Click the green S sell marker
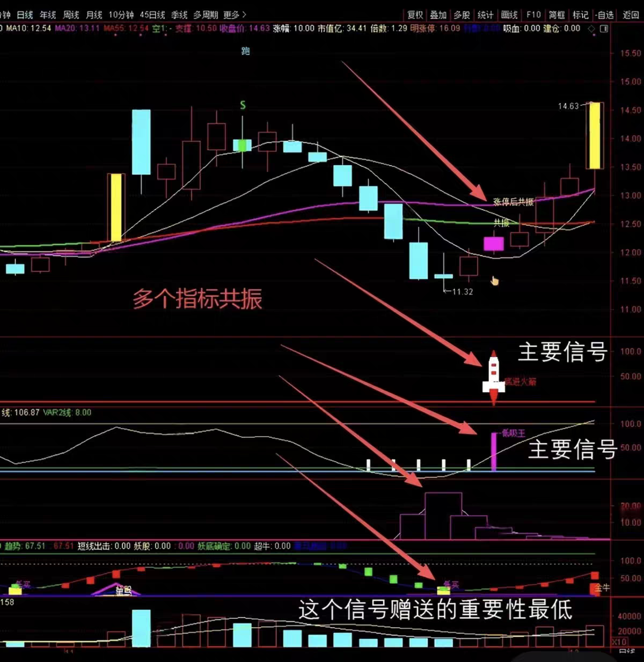Screen dimensions: 644x662 pyautogui.click(x=243, y=105)
